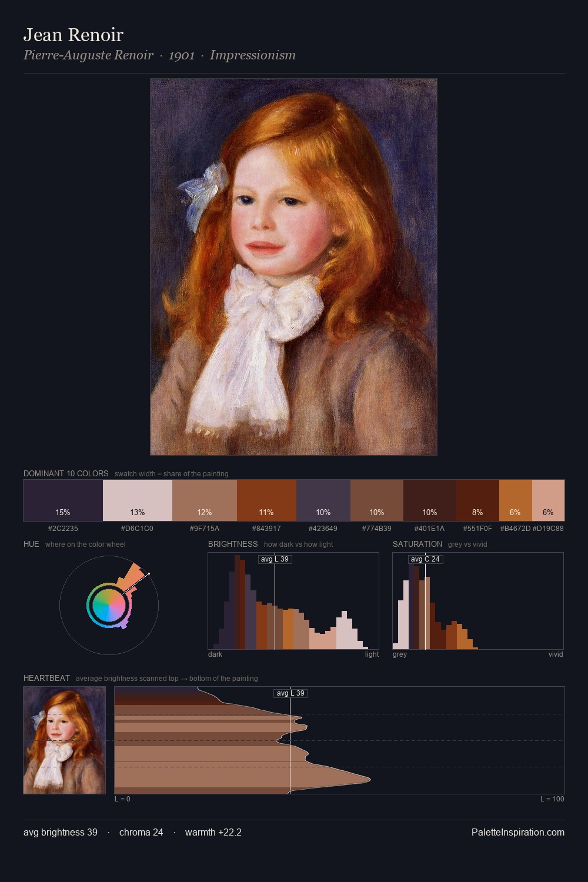Click the hex code '#551F0F' text

pyautogui.click(x=477, y=529)
